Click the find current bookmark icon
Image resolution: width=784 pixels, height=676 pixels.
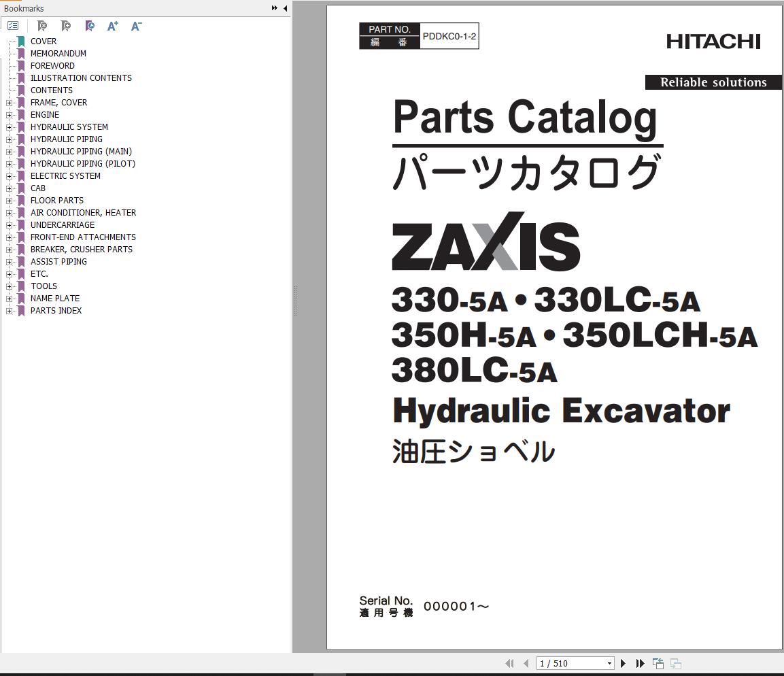point(90,25)
